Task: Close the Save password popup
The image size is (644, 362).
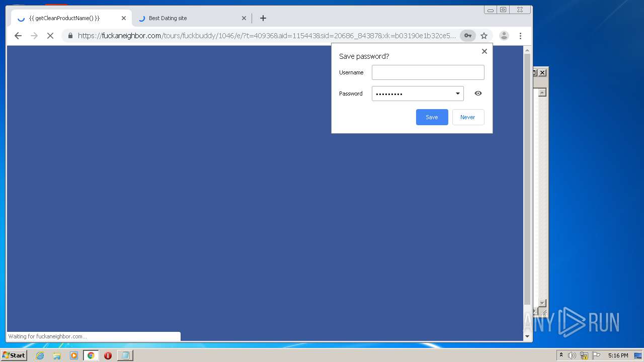Action: pos(485,51)
